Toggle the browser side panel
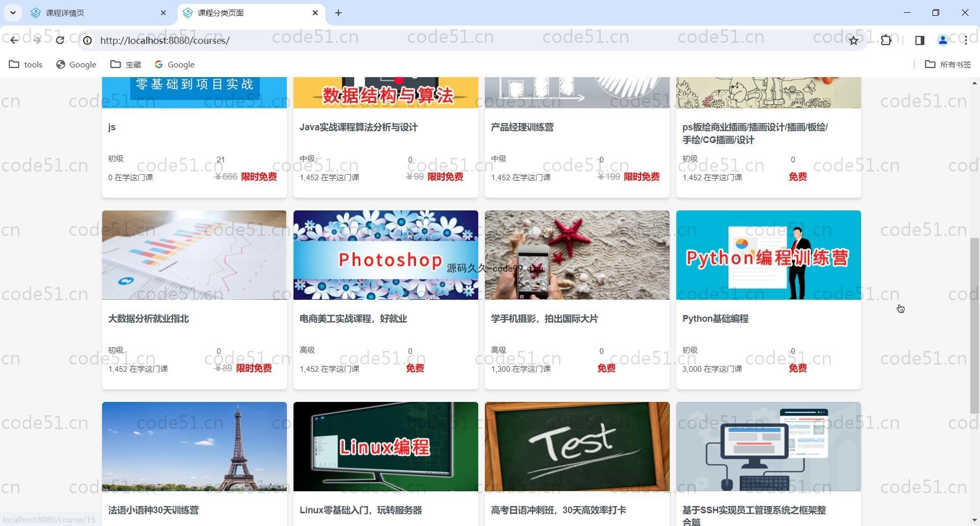 coord(920,40)
